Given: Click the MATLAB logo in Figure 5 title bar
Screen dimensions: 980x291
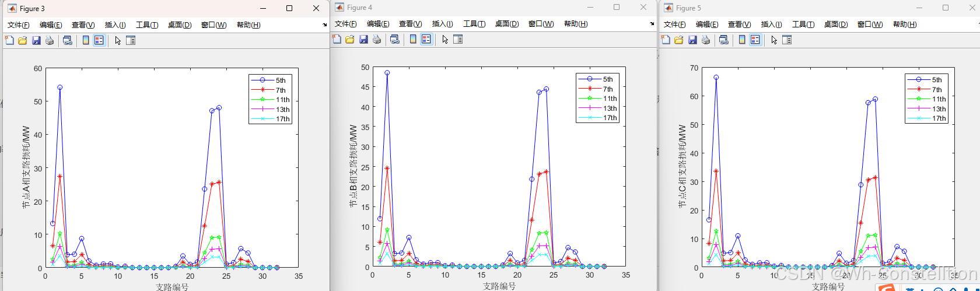Looking at the screenshot, I should pos(668,8).
